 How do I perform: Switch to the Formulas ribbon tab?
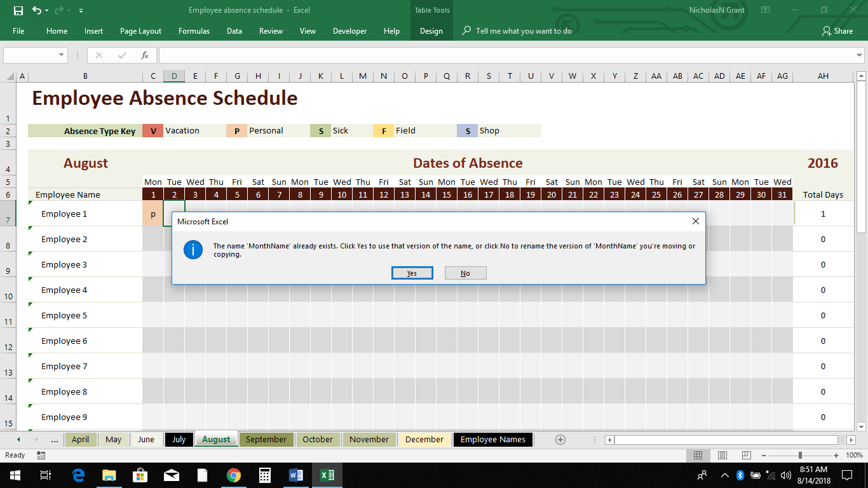click(x=194, y=31)
